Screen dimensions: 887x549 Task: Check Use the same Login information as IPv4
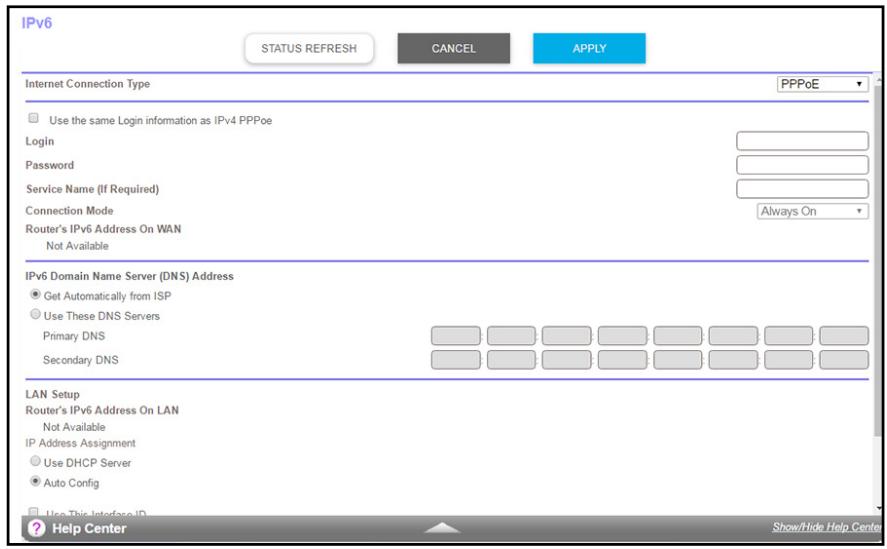33,118
